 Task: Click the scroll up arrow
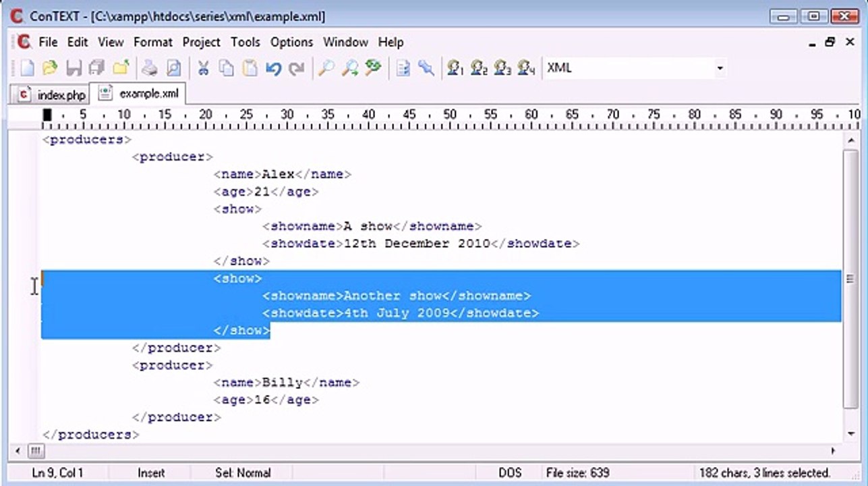coord(850,139)
